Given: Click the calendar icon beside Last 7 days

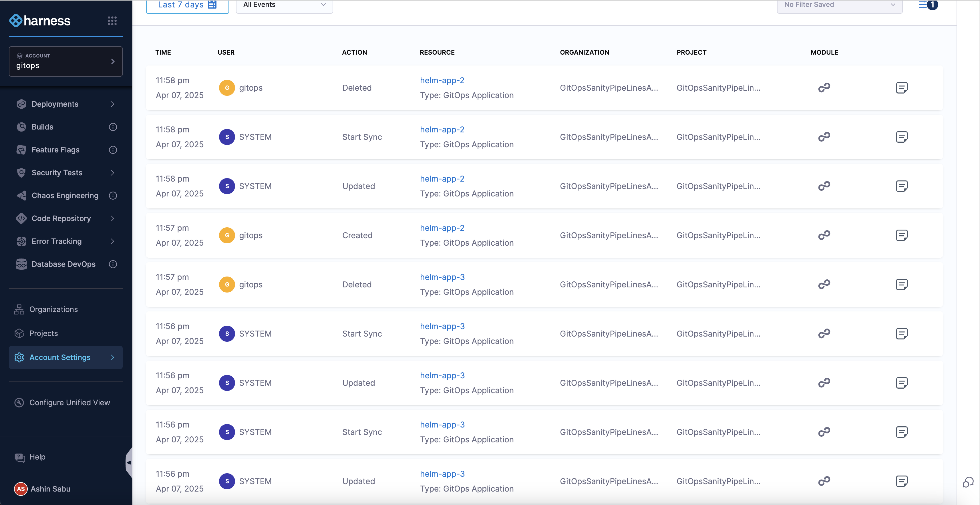Looking at the screenshot, I should click(212, 5).
